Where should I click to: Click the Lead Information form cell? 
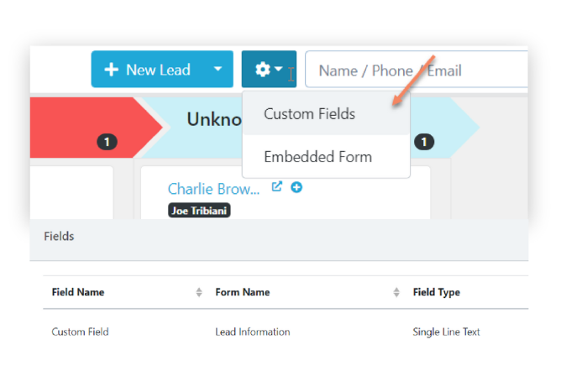tap(252, 332)
